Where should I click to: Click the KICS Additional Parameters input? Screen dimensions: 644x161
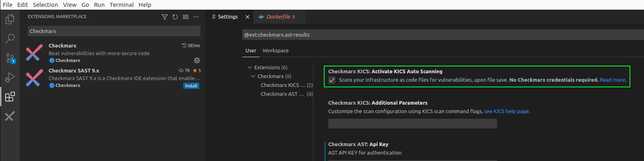(413, 123)
